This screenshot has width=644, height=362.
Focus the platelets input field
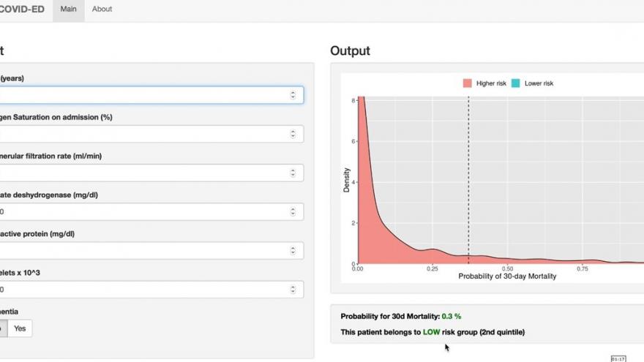139,289
